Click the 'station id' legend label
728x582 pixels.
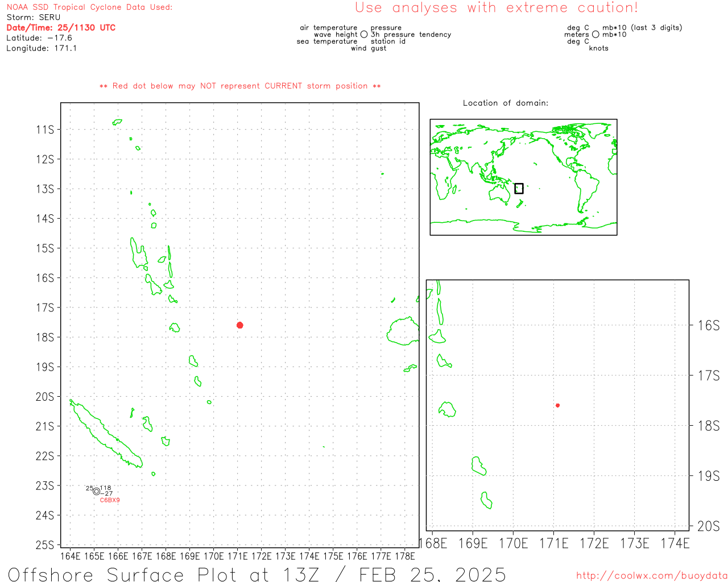(388, 41)
